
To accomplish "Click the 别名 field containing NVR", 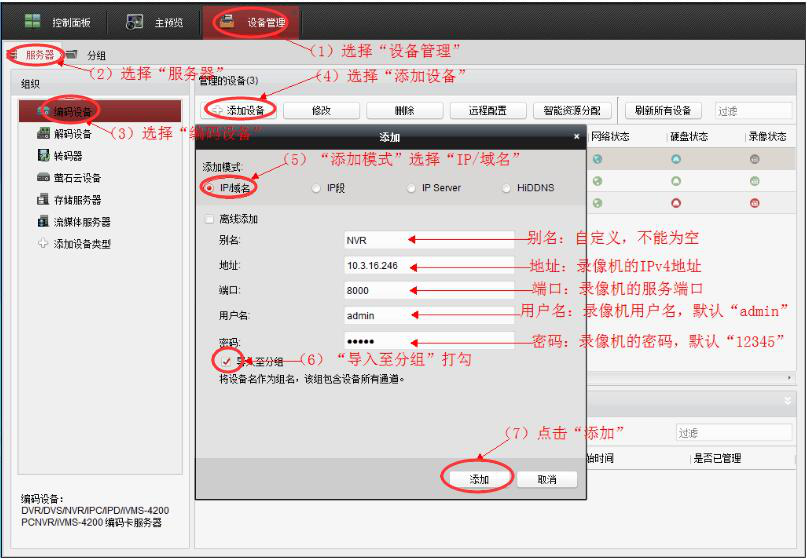I will tap(429, 240).
